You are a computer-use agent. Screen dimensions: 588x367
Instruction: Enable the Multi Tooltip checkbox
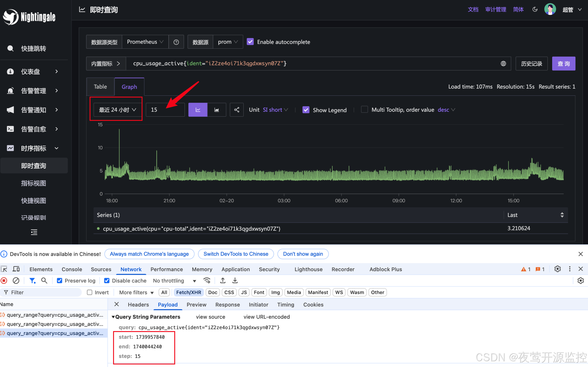pyautogui.click(x=364, y=110)
